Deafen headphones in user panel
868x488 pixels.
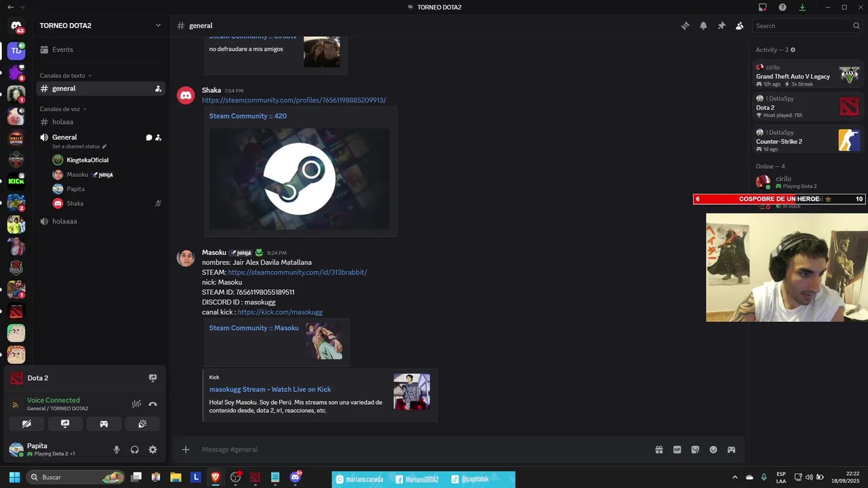pyautogui.click(x=135, y=449)
